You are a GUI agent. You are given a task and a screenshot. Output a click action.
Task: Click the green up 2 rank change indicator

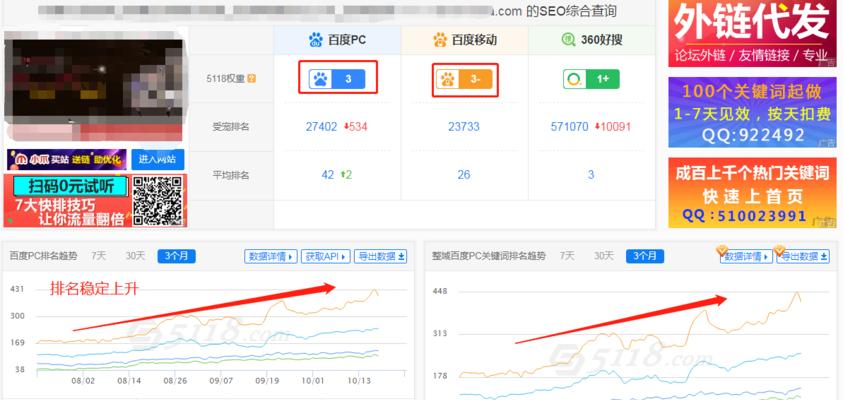[x=346, y=175]
